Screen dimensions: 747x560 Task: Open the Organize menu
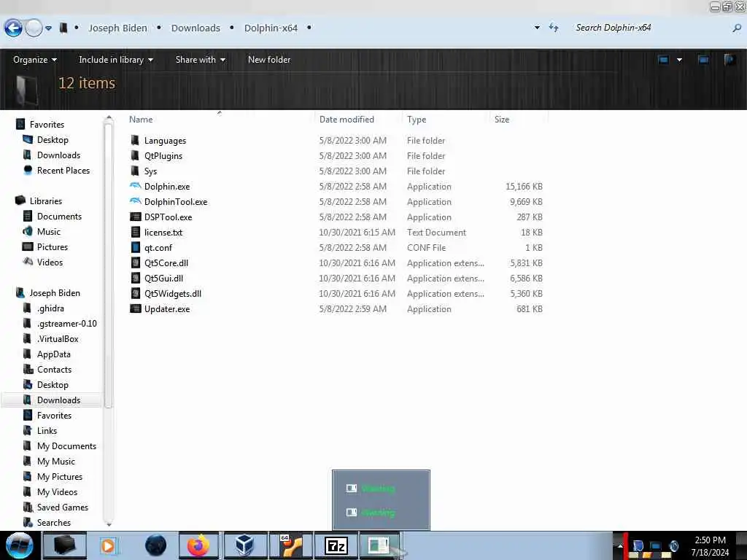[35, 60]
